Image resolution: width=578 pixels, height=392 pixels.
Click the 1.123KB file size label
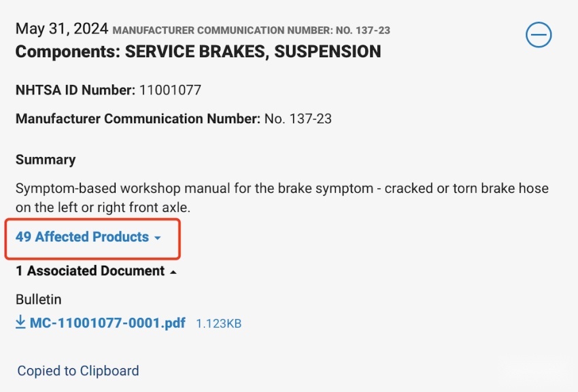coord(218,324)
